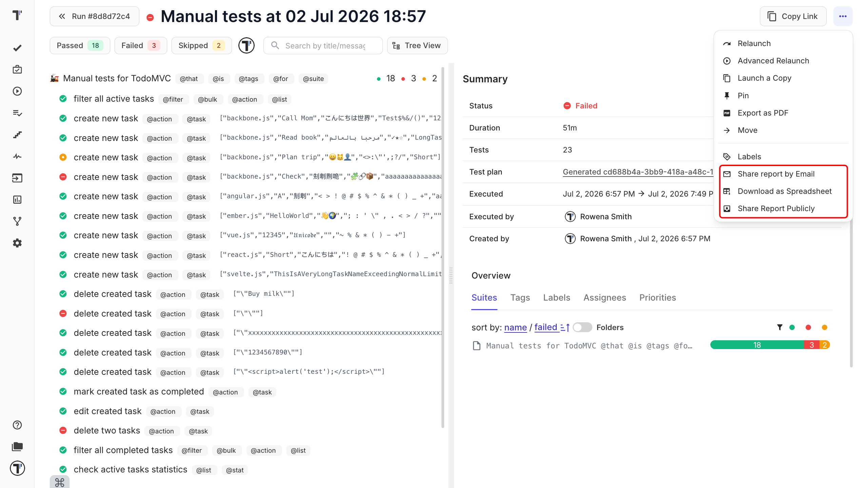The image size is (868, 488).
Task: Sort overview by failed
Action: coord(546,327)
